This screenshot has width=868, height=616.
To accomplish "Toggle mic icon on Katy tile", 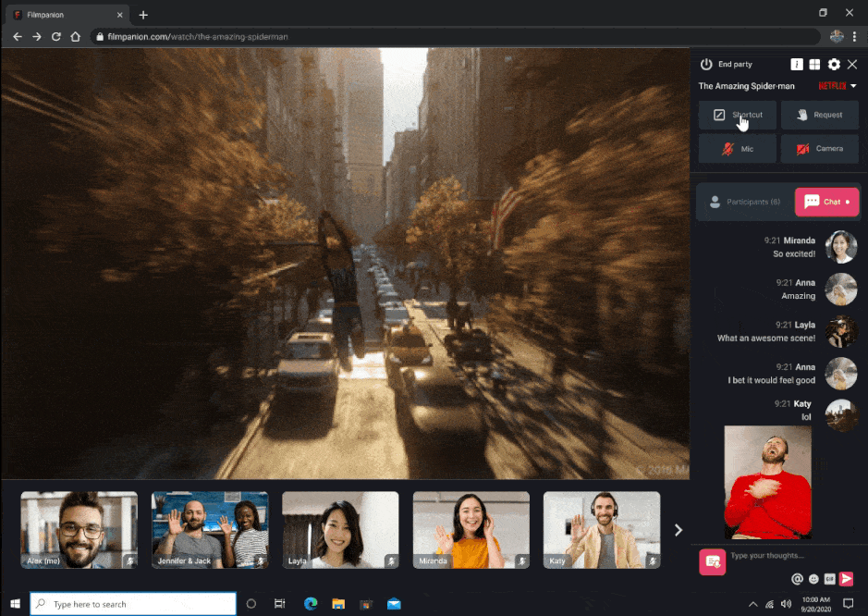I will pyautogui.click(x=653, y=561).
